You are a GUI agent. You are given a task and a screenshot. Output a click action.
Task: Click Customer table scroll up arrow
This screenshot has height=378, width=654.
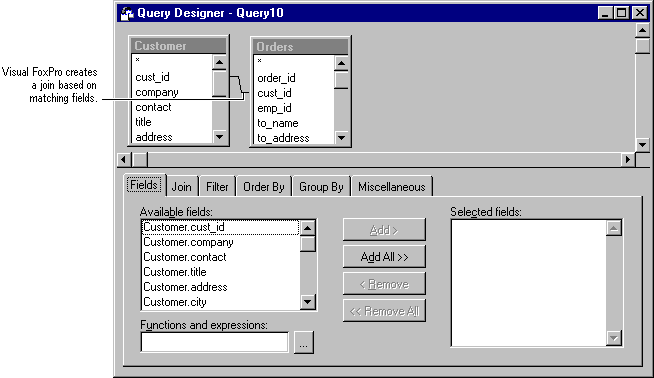(219, 63)
